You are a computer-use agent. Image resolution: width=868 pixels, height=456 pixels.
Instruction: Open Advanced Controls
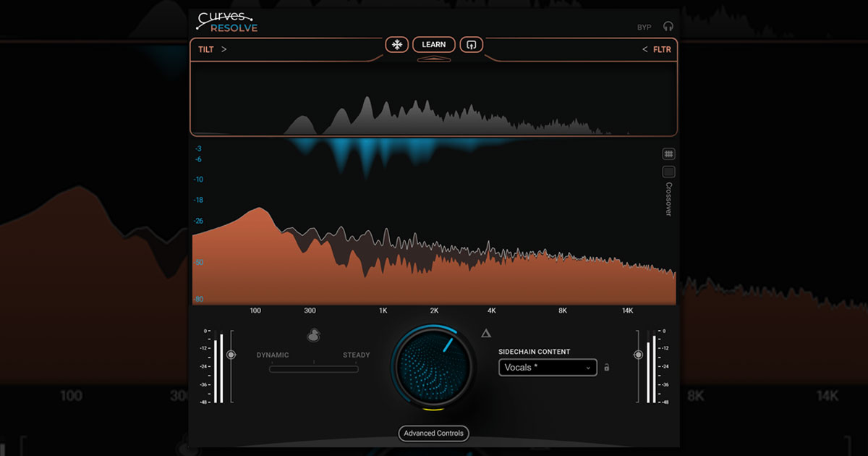(x=433, y=433)
